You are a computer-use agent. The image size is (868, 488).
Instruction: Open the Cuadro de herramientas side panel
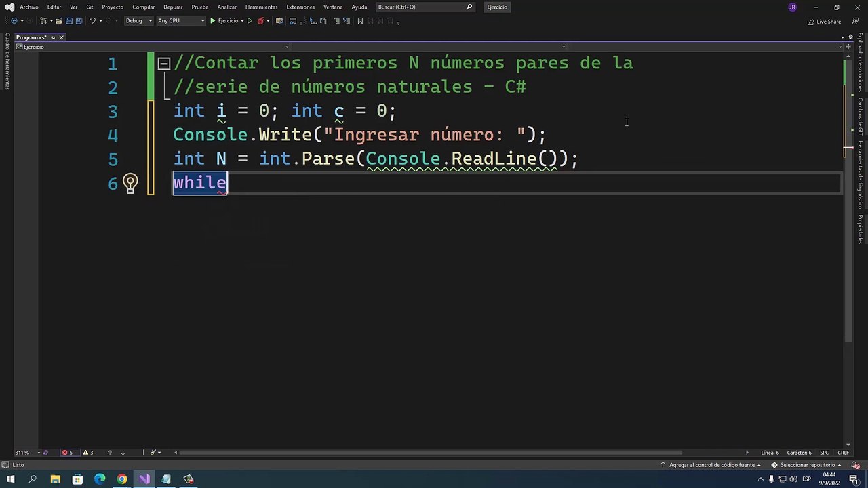pyautogui.click(x=7, y=61)
